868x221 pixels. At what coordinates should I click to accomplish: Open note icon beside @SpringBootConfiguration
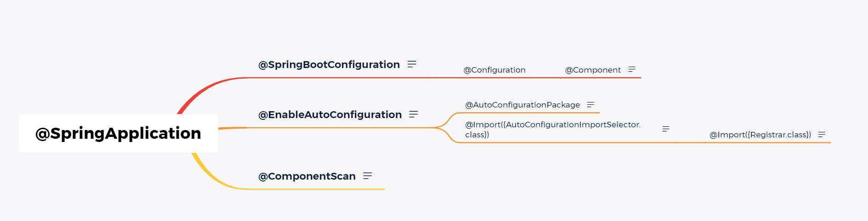click(x=412, y=64)
